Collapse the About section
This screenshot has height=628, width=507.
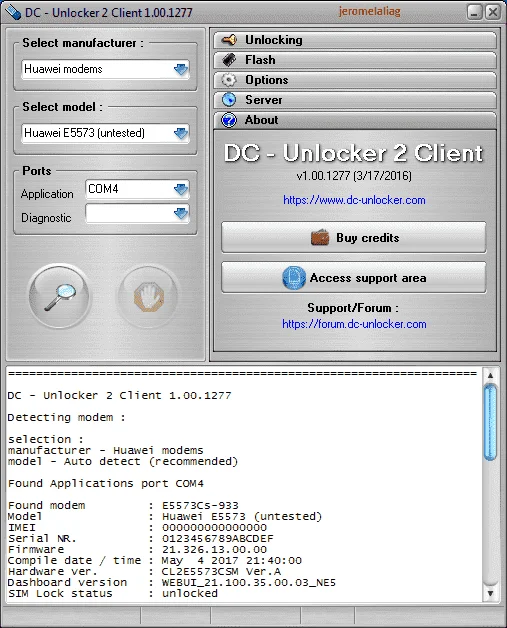pyautogui.click(x=355, y=120)
